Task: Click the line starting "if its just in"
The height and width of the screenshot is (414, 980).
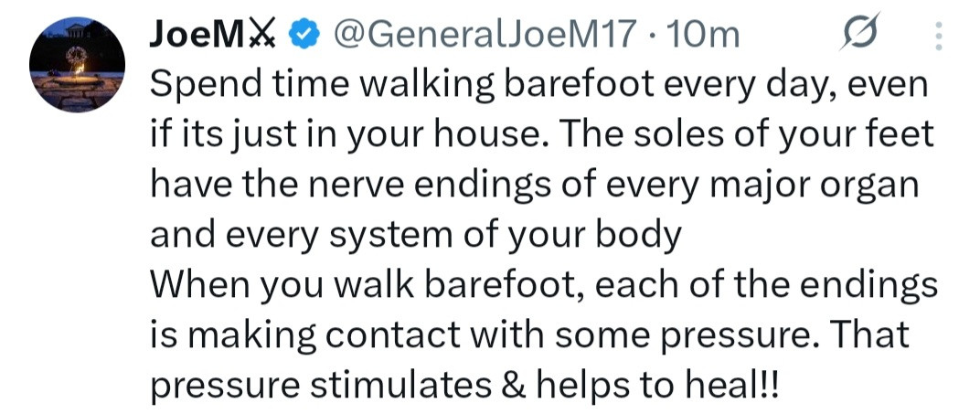Action: click(x=541, y=136)
